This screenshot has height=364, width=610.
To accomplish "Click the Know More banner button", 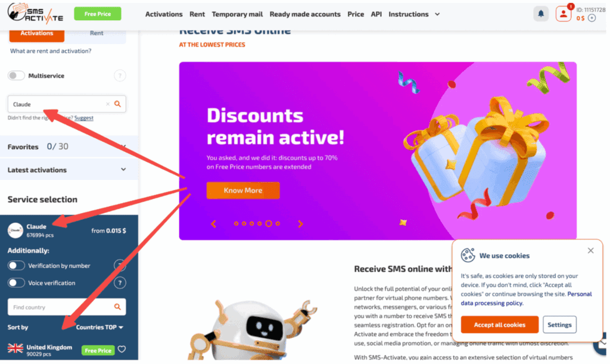I will coord(243,190).
